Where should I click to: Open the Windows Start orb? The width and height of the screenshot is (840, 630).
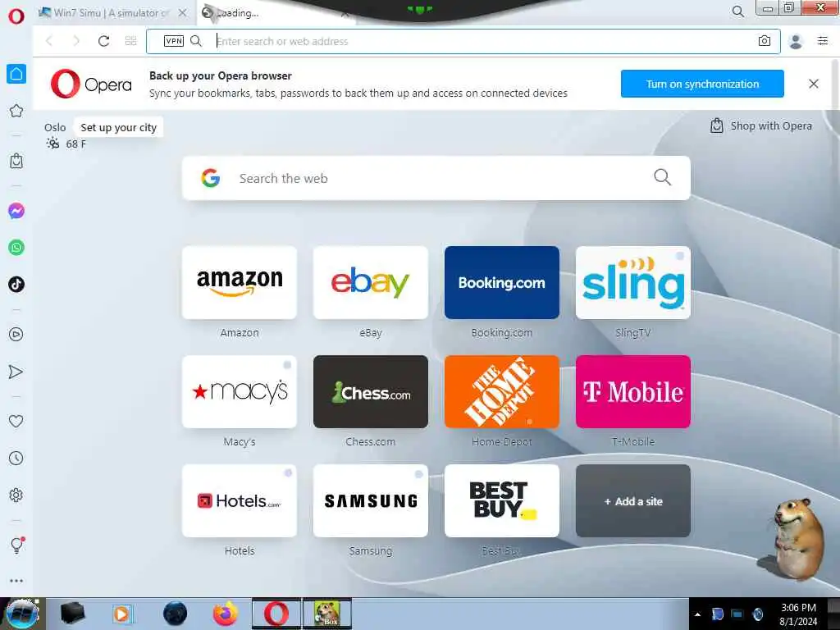tap(22, 614)
